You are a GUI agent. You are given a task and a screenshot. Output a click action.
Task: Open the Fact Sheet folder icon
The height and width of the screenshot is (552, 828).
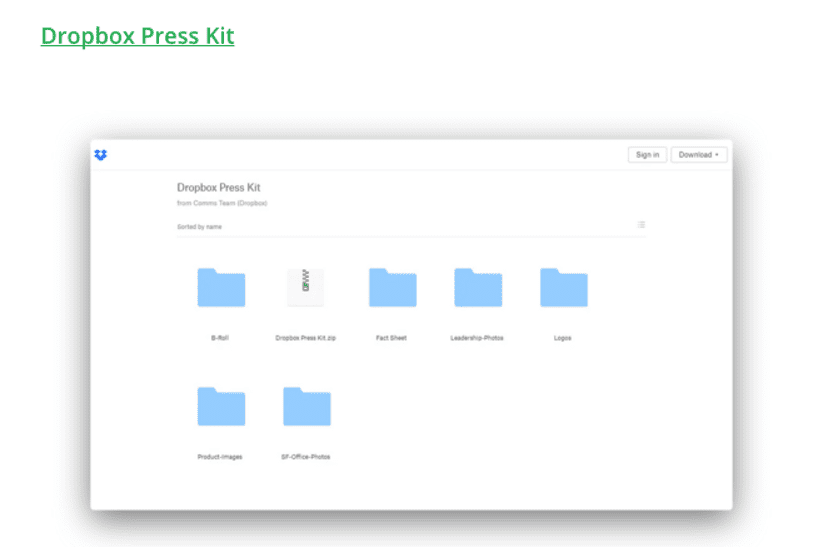point(392,287)
